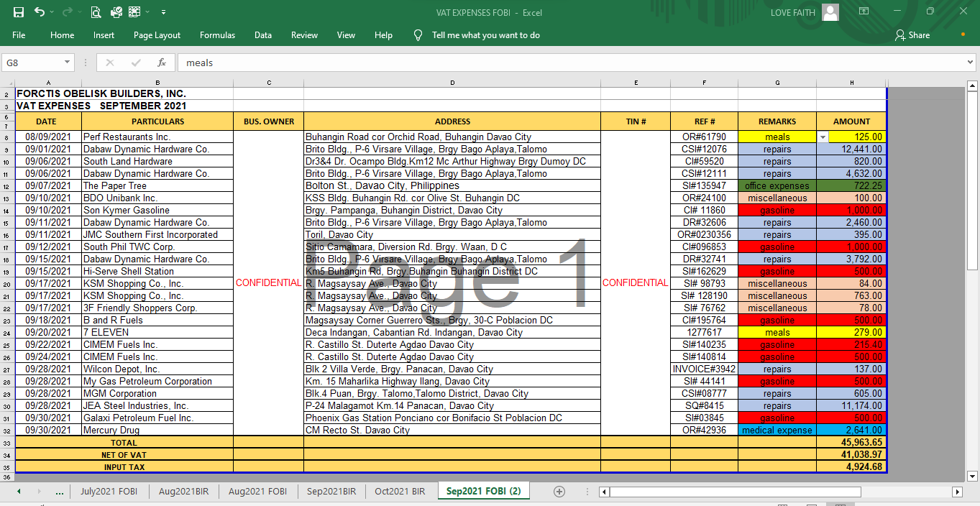Click the Cancel formula X icon
The height and width of the screenshot is (506, 980).
[110, 63]
